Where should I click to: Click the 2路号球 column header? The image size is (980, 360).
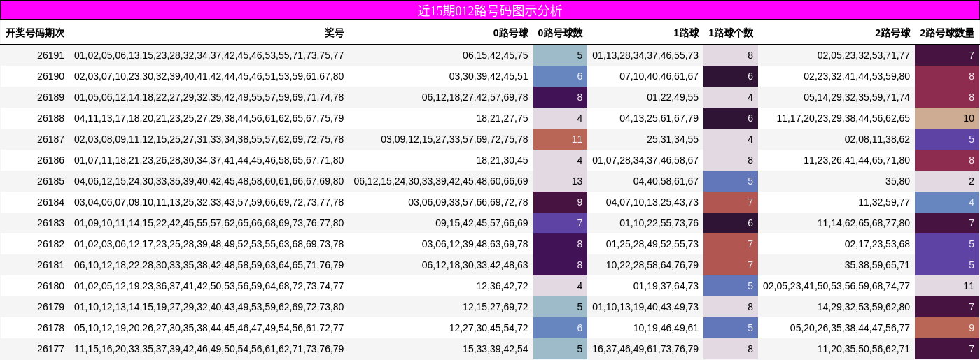[x=892, y=33]
